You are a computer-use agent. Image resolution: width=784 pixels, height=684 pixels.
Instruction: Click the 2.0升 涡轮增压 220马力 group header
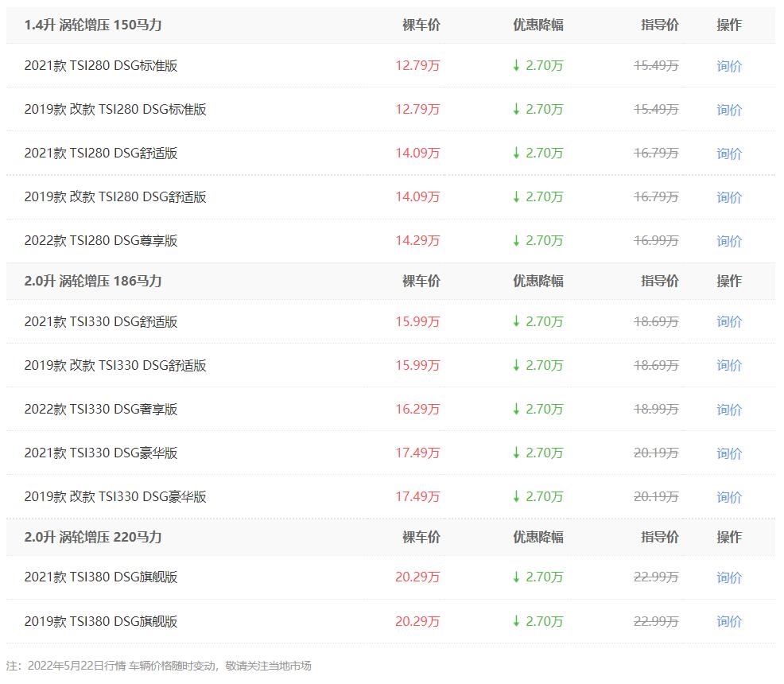tap(93, 537)
